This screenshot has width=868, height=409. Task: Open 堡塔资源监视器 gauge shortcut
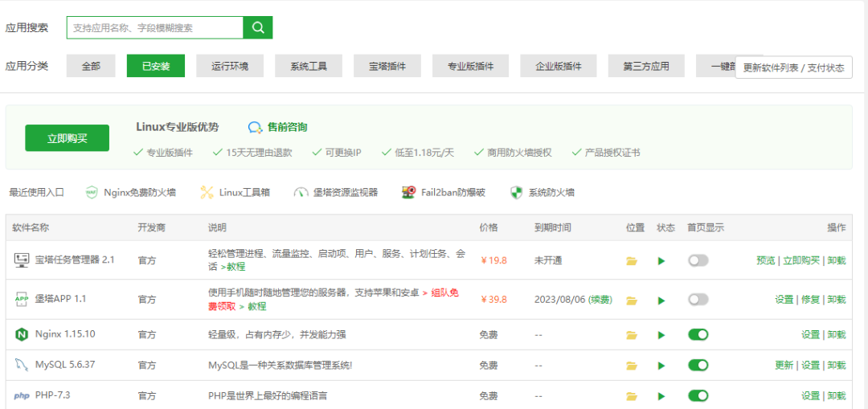coord(301,193)
